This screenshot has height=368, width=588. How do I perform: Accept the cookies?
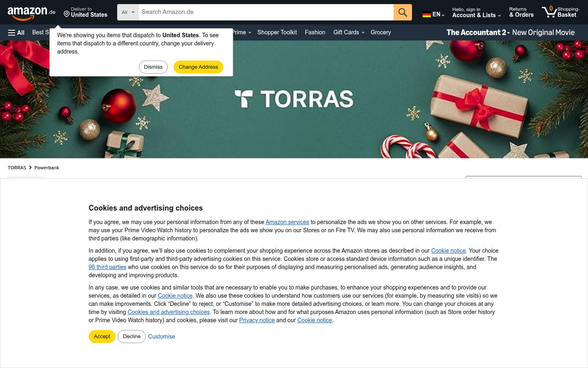(102, 337)
